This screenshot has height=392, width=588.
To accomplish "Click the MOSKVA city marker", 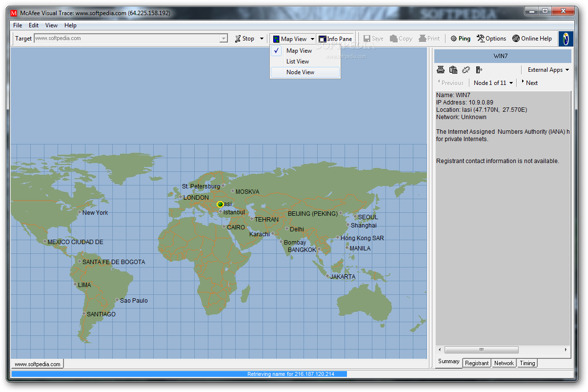I will 233,191.
